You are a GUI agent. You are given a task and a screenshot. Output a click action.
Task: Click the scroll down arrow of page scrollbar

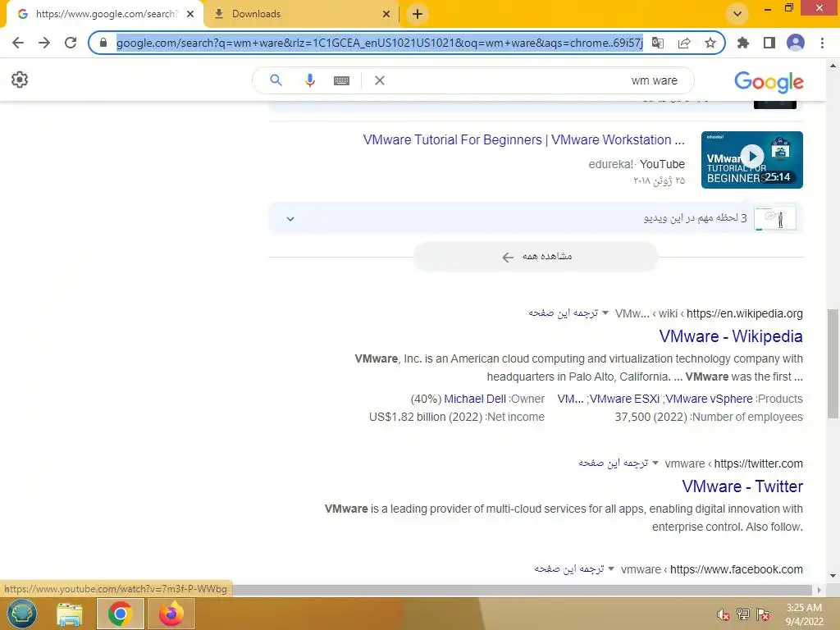pyautogui.click(x=833, y=576)
